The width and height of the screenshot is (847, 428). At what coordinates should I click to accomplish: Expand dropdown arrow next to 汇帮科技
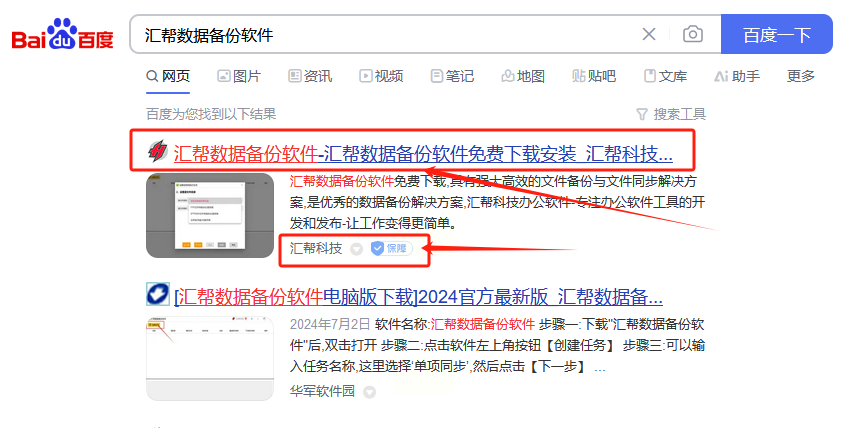(356, 249)
